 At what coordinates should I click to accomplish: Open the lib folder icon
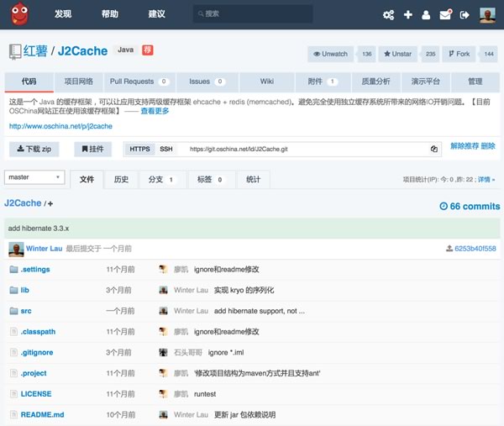(13, 291)
